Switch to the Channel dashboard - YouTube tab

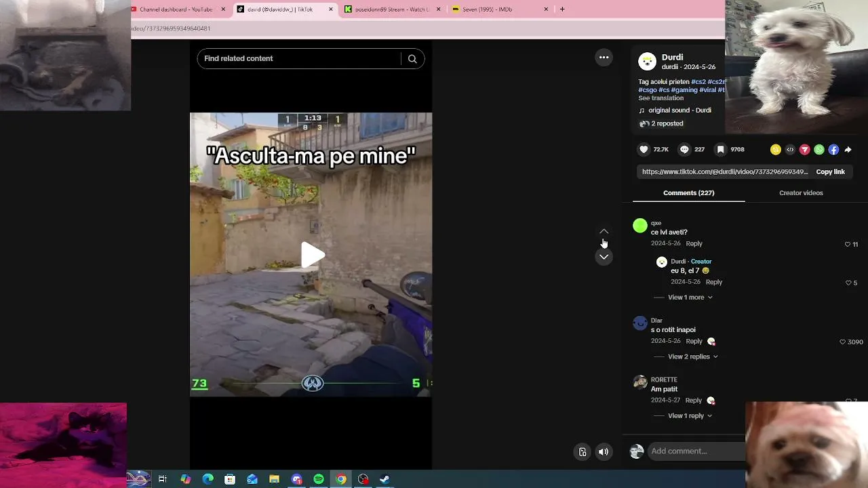click(x=176, y=9)
